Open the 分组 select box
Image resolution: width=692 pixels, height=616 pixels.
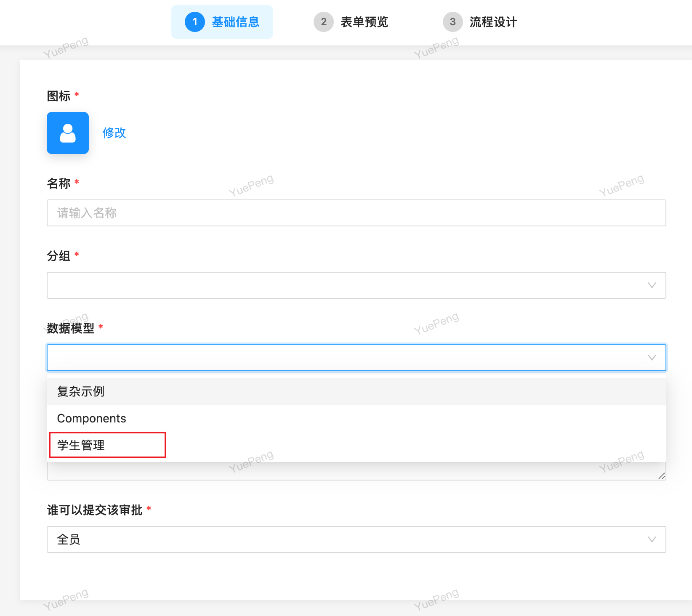tap(357, 285)
